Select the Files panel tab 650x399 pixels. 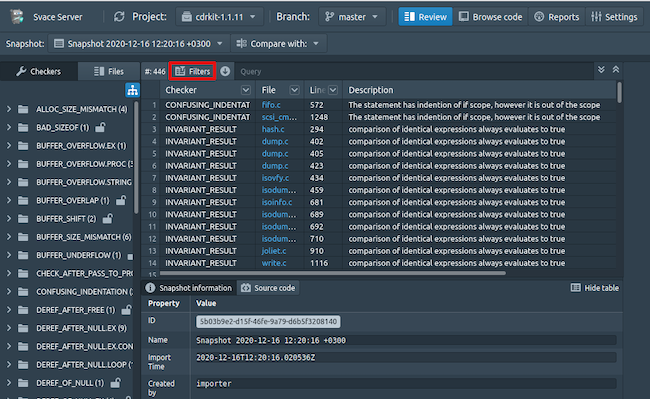click(x=109, y=71)
